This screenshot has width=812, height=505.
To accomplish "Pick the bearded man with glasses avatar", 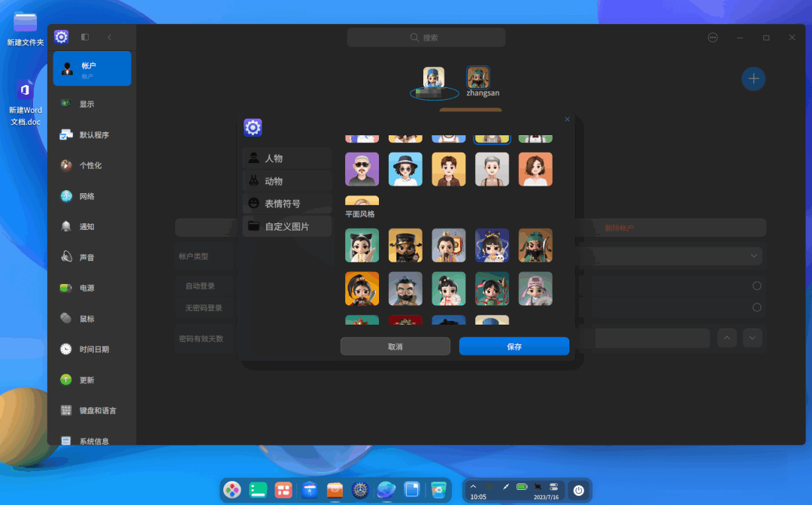I will [x=405, y=289].
